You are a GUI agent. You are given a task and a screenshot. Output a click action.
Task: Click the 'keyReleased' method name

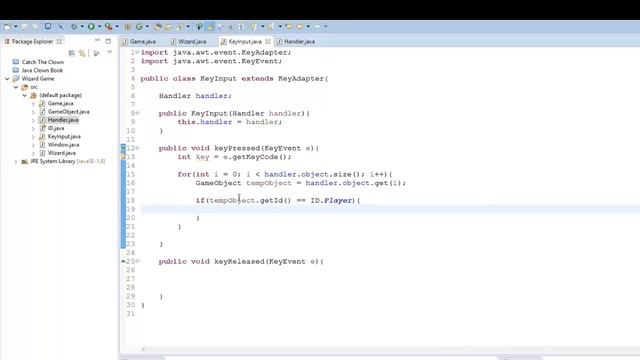[x=239, y=261]
